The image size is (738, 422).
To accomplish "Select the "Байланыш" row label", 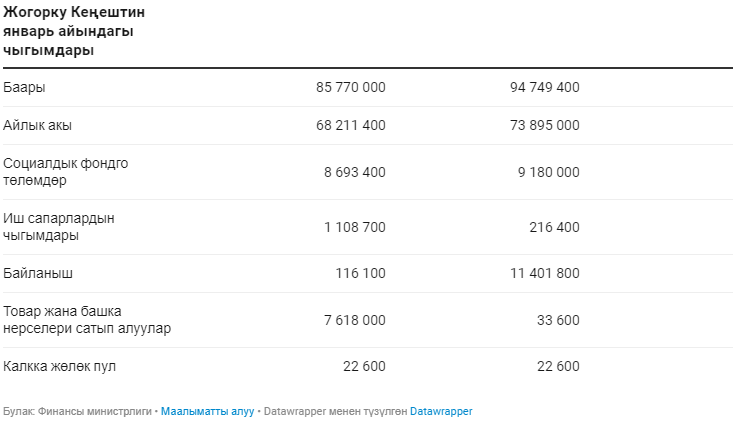I will coord(38,273).
